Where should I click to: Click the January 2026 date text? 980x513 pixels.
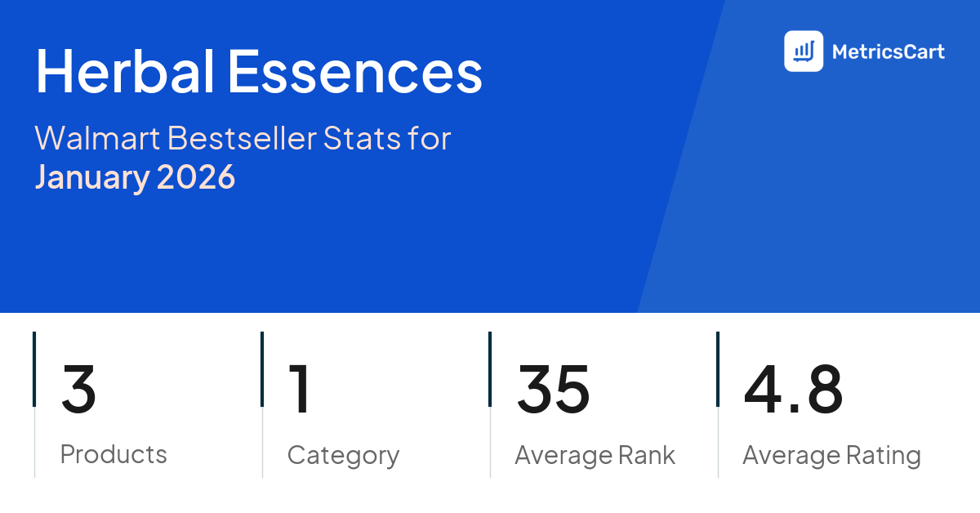point(135,176)
